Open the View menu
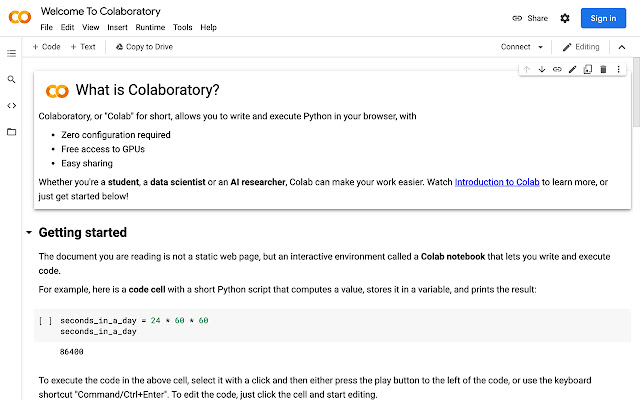 point(91,27)
